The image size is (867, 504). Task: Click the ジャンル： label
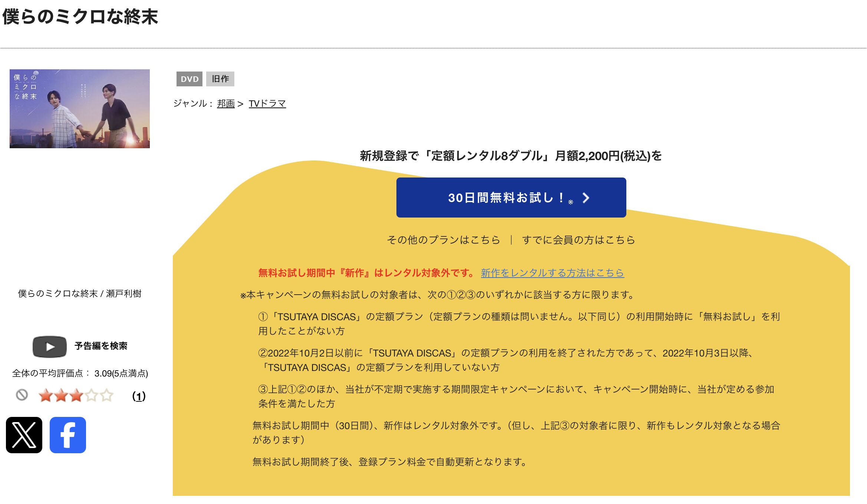(x=193, y=103)
